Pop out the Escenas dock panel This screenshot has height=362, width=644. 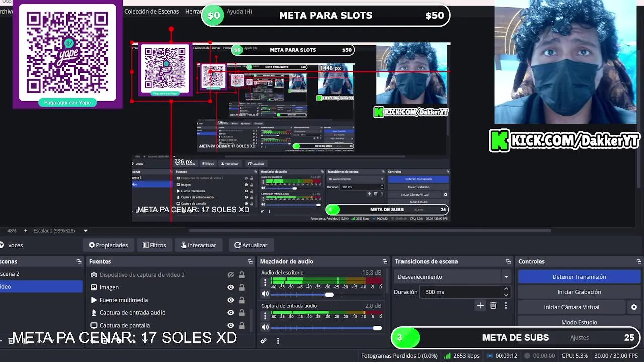(x=78, y=262)
